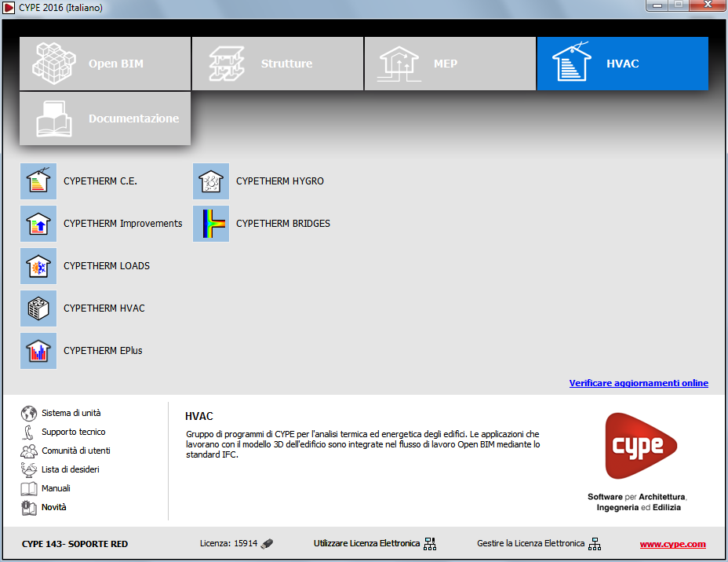Switch to the Open BIM tab
The image size is (728, 562).
(x=105, y=64)
